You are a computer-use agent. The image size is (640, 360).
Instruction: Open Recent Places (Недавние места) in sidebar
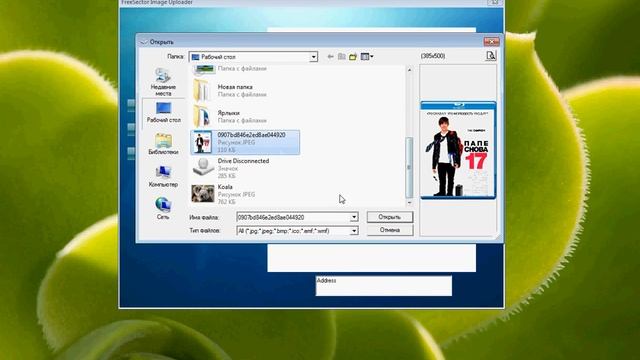163,82
